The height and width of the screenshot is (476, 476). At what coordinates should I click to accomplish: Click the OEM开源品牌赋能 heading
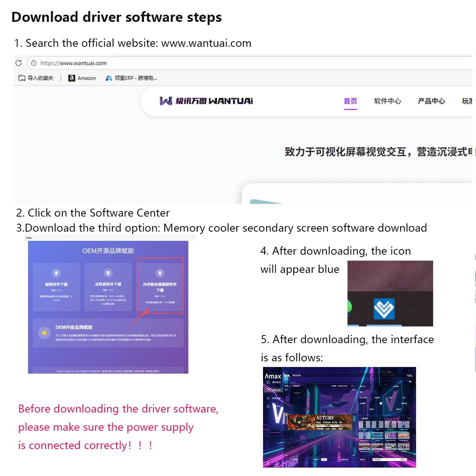(108, 251)
